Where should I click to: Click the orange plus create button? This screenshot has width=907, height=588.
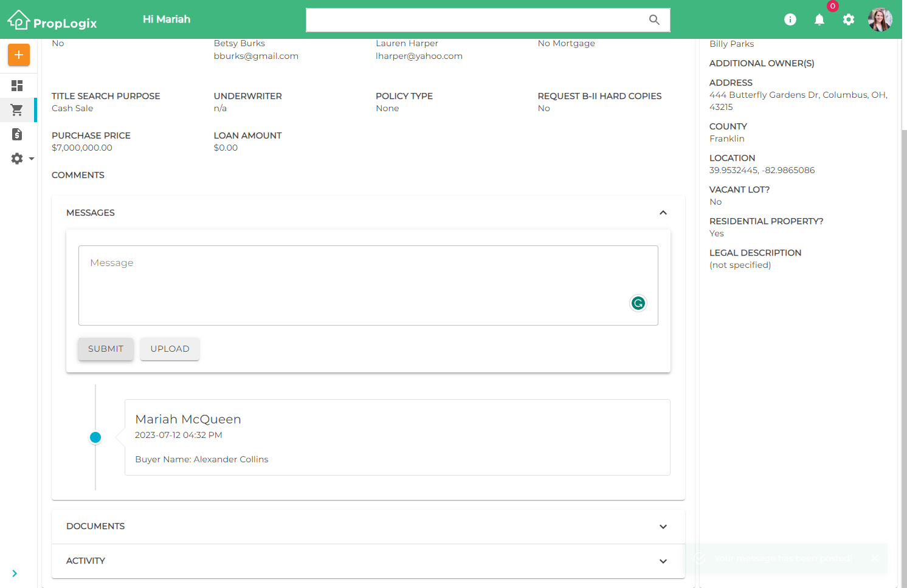(19, 55)
